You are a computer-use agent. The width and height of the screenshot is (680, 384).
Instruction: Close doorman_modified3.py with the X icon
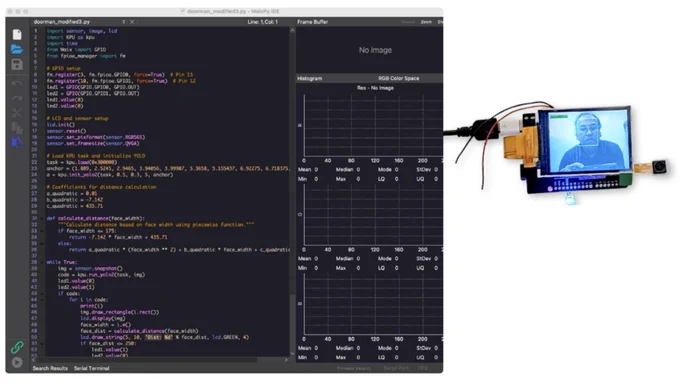(132, 22)
